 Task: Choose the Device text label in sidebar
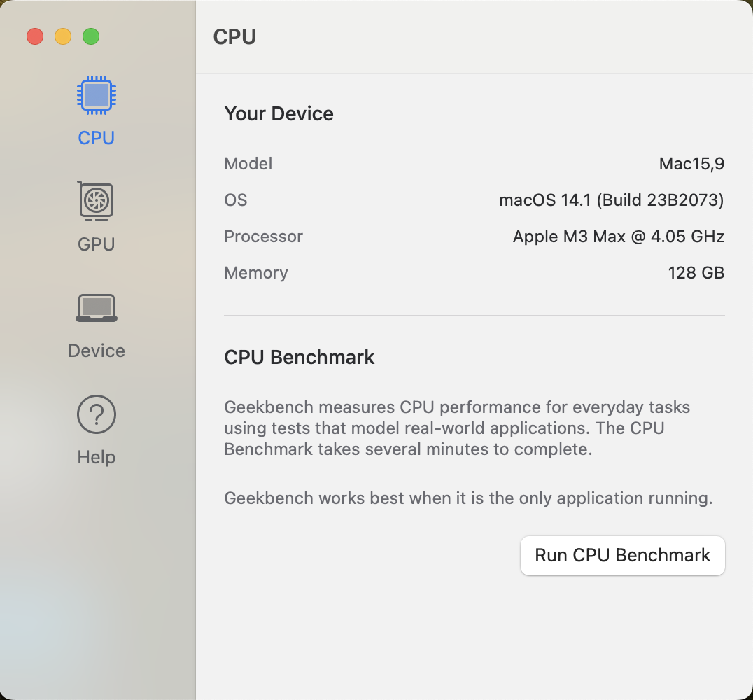[x=97, y=351]
